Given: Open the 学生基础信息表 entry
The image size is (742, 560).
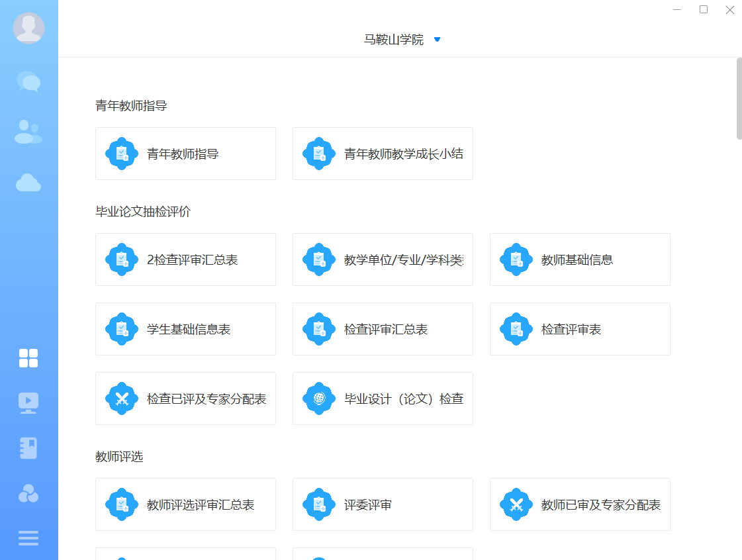Looking at the screenshot, I should (x=185, y=329).
